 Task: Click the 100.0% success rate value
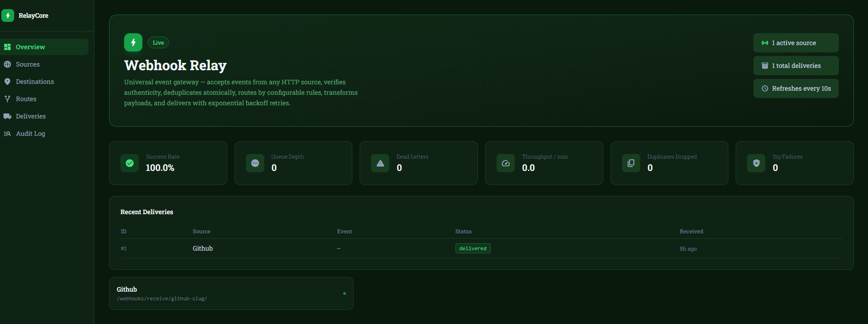point(160,168)
